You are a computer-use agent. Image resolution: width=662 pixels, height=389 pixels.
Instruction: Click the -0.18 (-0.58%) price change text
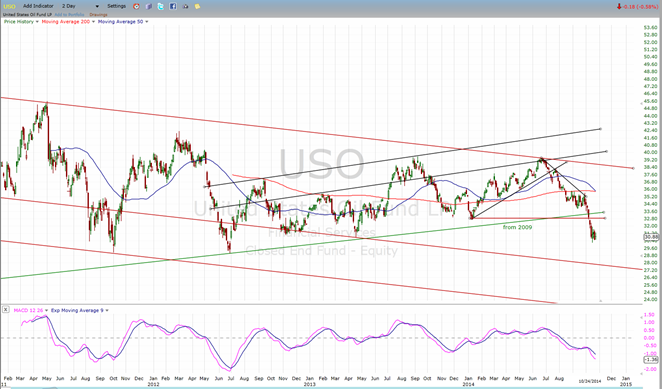[640, 6]
